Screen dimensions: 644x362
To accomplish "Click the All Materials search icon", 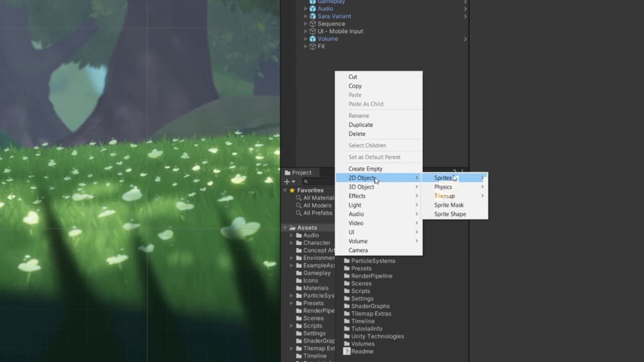I will click(299, 198).
